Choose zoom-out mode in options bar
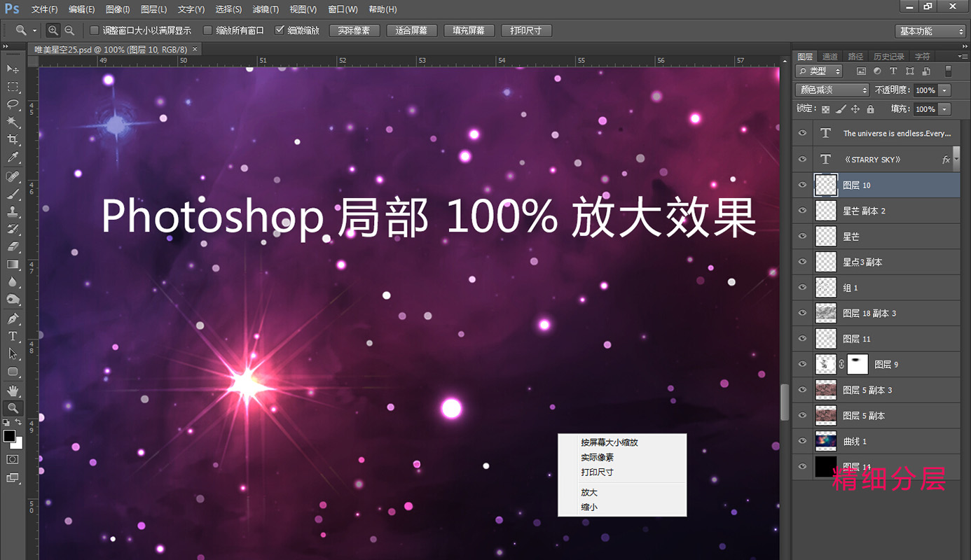Image resolution: width=971 pixels, height=560 pixels. point(69,30)
